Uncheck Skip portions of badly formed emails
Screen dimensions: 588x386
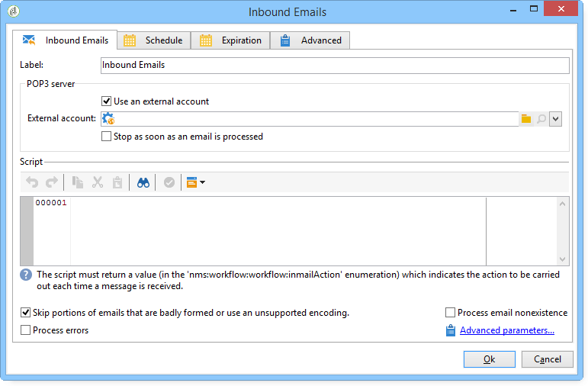(x=25, y=313)
